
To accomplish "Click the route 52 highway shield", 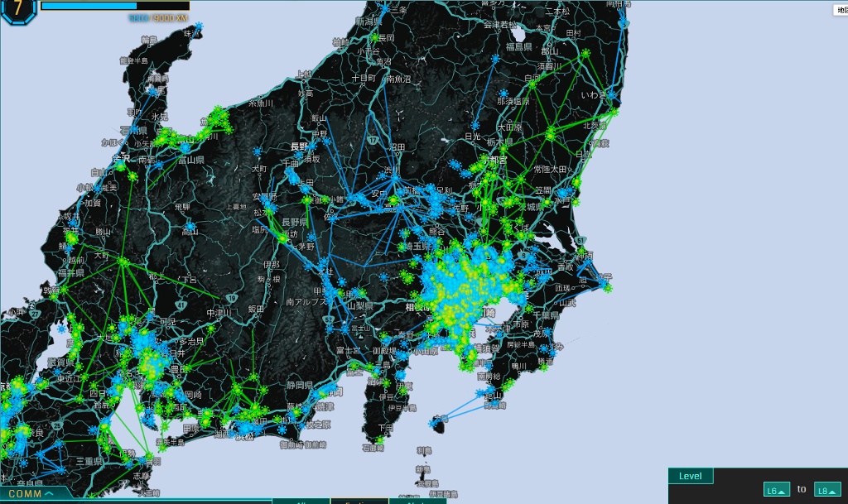I will pyautogui.click(x=329, y=319).
